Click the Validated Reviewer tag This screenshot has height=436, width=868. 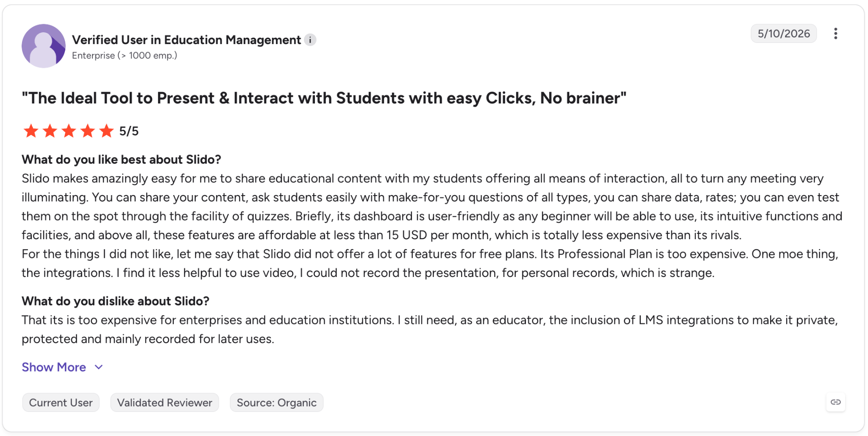164,402
